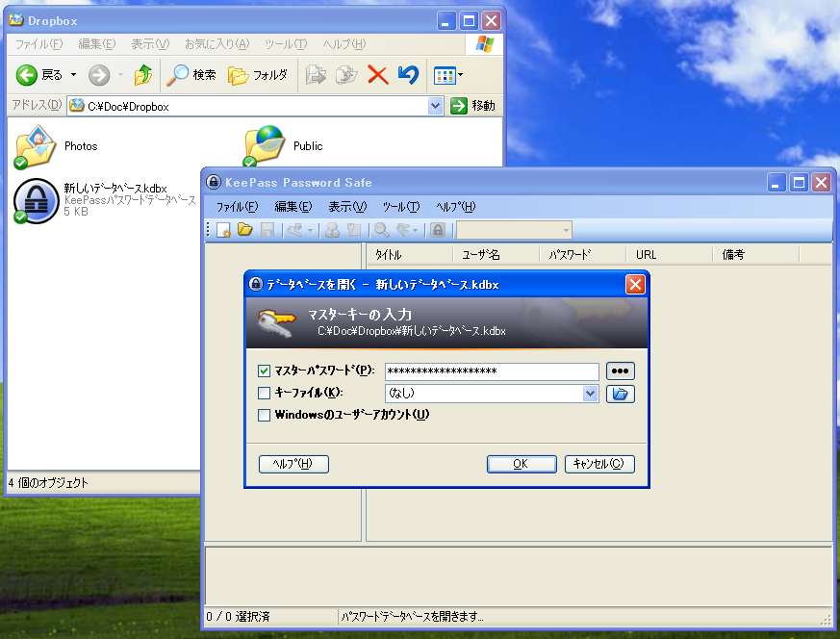Open the Add Entry dropdown arrow in KeePass
The width and height of the screenshot is (840, 639).
pyautogui.click(x=310, y=231)
